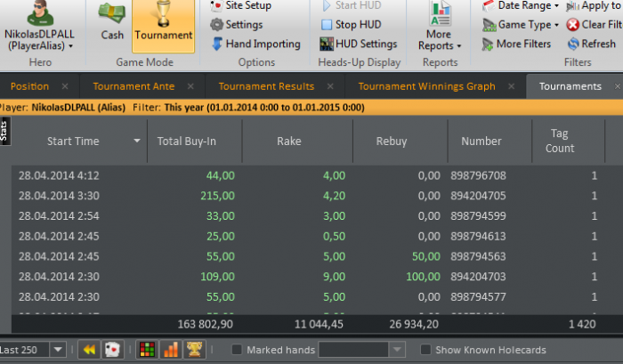Viewport: 623px width, 364px height.
Task: Refresh the report
Action: click(x=592, y=44)
